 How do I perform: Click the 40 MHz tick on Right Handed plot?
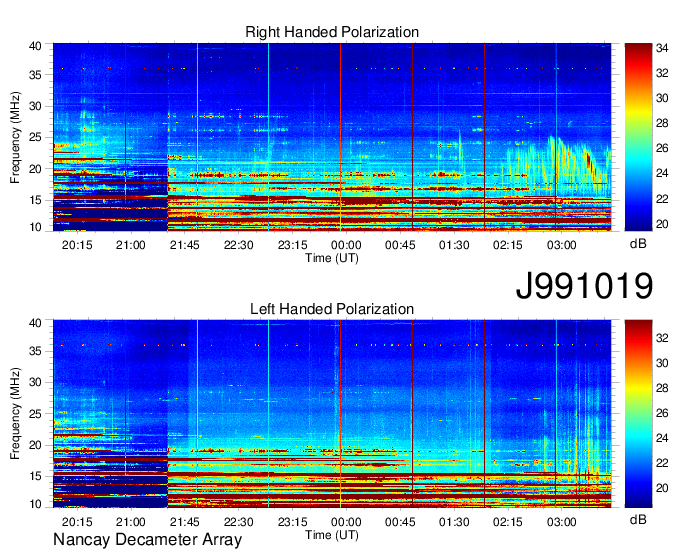pos(35,46)
